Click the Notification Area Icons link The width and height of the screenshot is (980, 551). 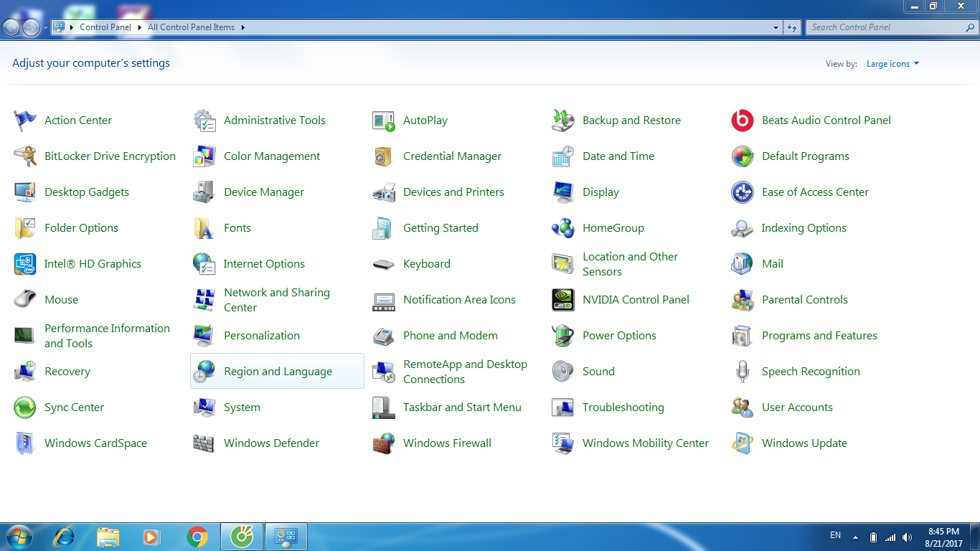click(x=459, y=300)
